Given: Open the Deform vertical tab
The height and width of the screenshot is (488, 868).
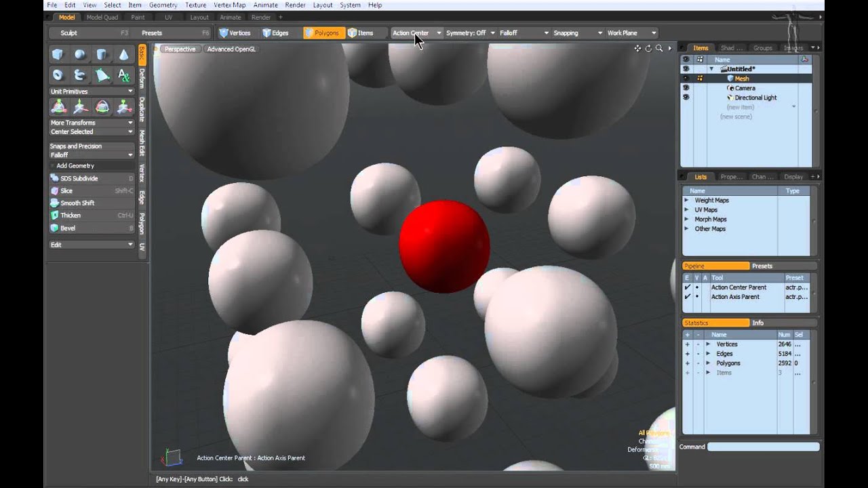Looking at the screenshot, I should coord(142,79).
